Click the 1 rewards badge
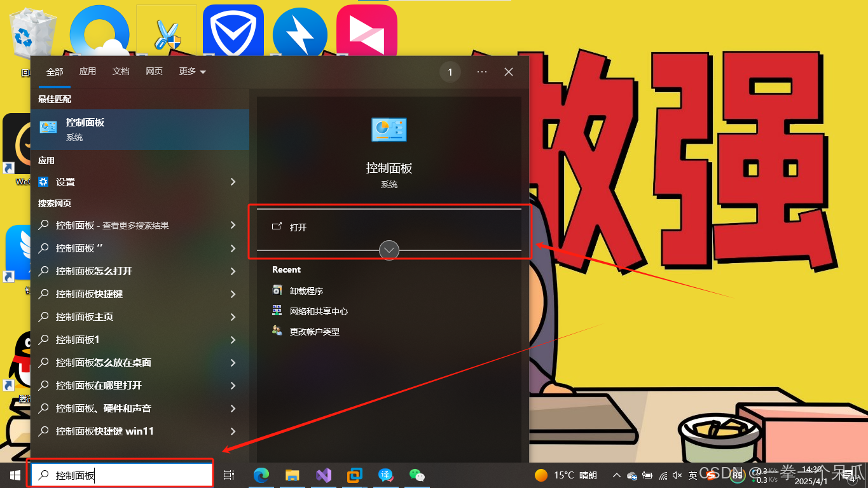 pyautogui.click(x=450, y=72)
